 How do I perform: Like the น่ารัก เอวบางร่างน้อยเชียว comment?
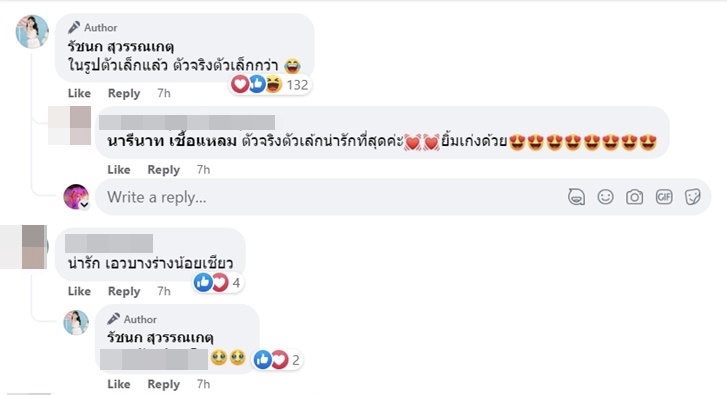[x=79, y=291]
